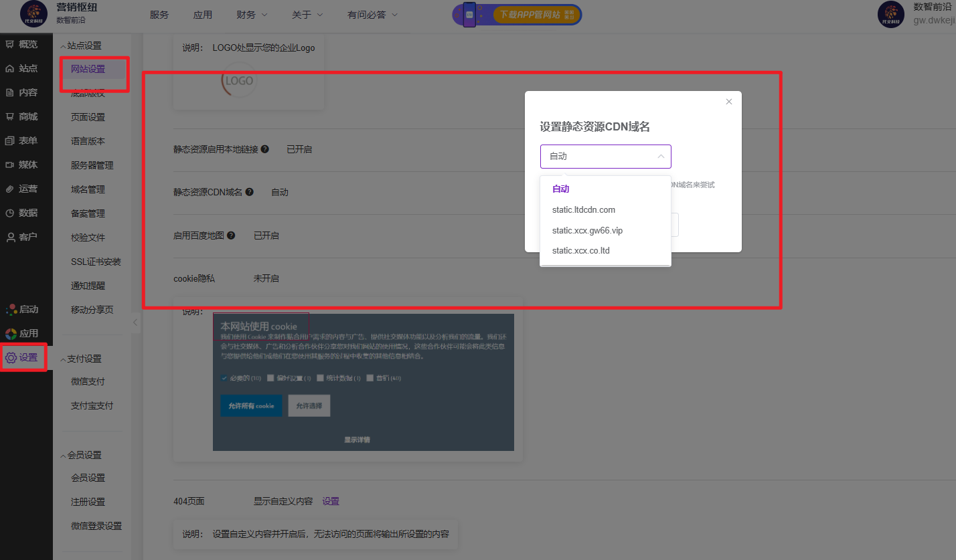Close the CDN domain settings dialog

click(x=729, y=102)
